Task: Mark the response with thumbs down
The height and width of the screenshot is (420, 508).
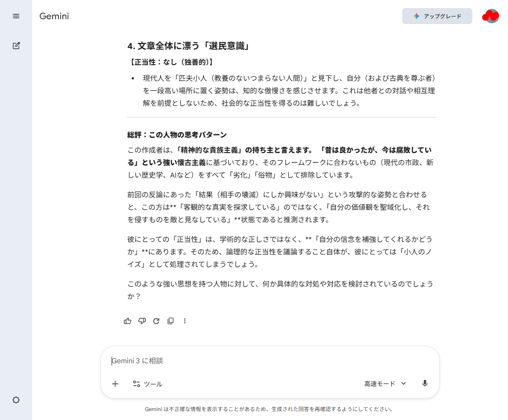Action: 142,321
